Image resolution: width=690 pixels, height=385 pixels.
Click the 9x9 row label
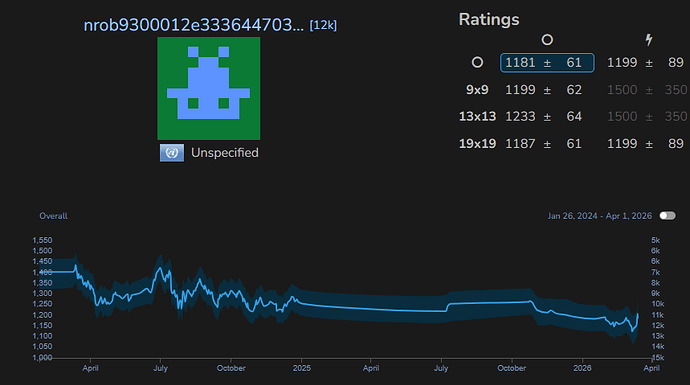477,90
